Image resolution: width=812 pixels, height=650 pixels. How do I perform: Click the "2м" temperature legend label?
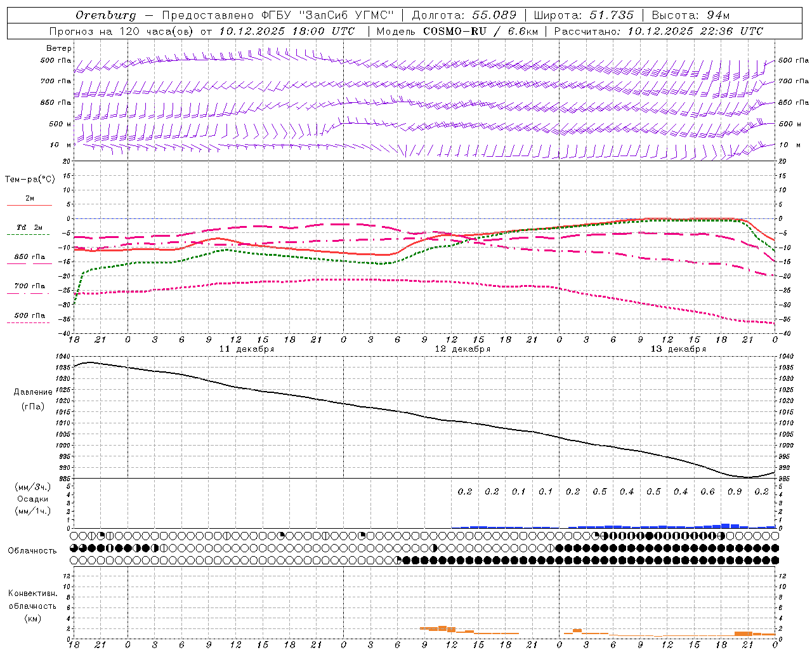coord(30,198)
